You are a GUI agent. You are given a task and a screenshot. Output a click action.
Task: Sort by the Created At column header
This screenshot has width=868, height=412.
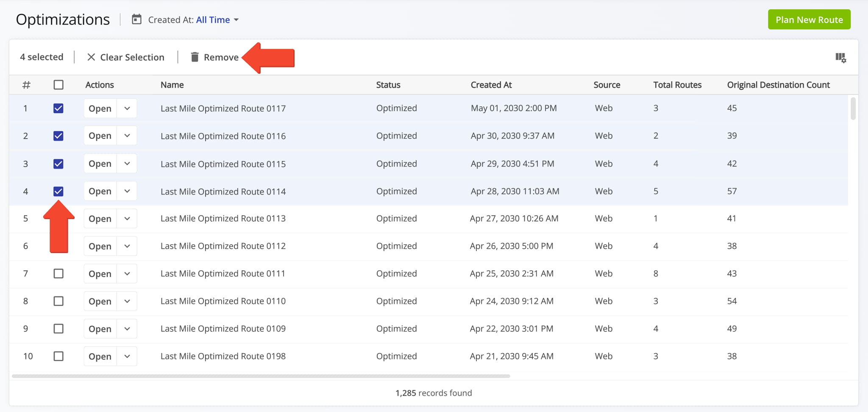point(491,85)
